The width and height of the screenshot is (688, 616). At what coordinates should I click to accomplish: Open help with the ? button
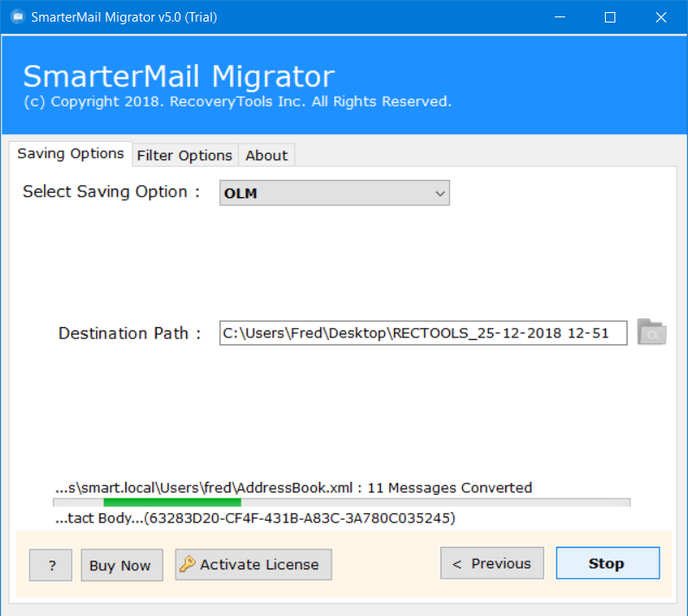tap(50, 565)
